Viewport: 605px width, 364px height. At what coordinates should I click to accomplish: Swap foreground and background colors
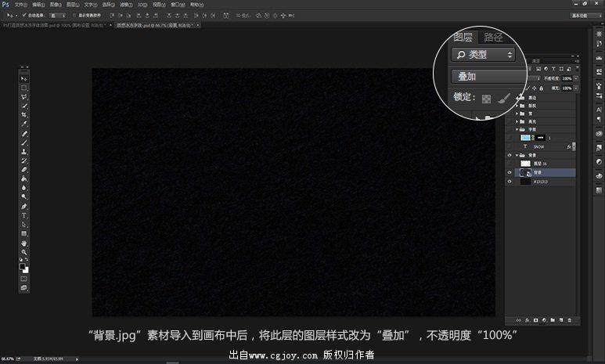(27, 259)
